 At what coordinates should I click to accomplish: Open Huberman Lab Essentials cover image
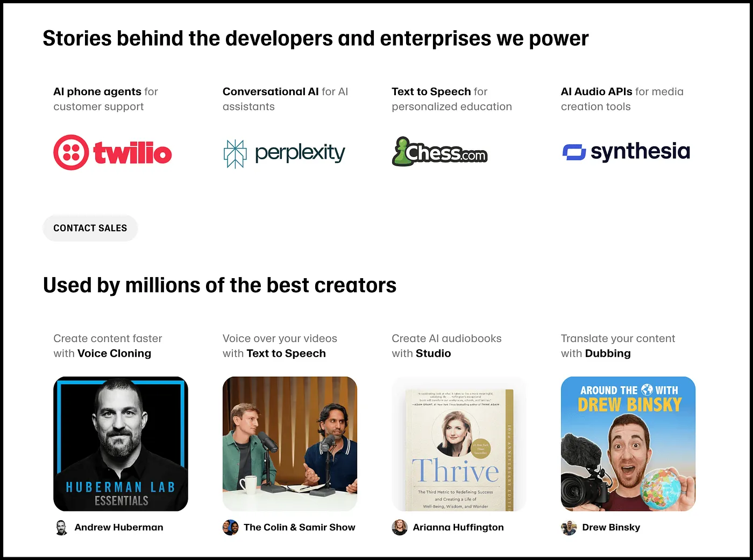point(120,444)
